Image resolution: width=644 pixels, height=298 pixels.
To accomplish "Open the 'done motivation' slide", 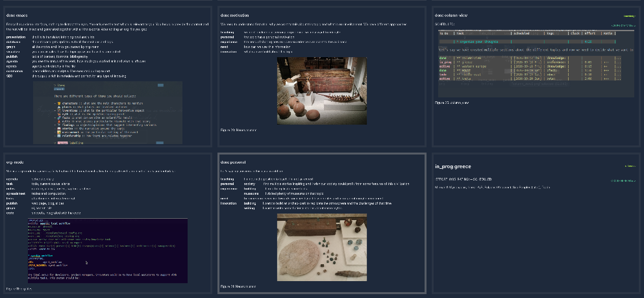I will [321, 77].
